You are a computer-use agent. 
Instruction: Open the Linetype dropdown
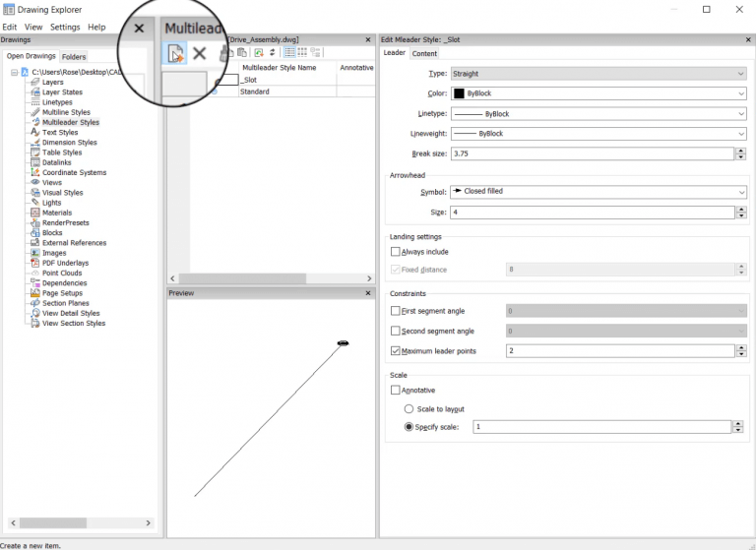(x=598, y=114)
